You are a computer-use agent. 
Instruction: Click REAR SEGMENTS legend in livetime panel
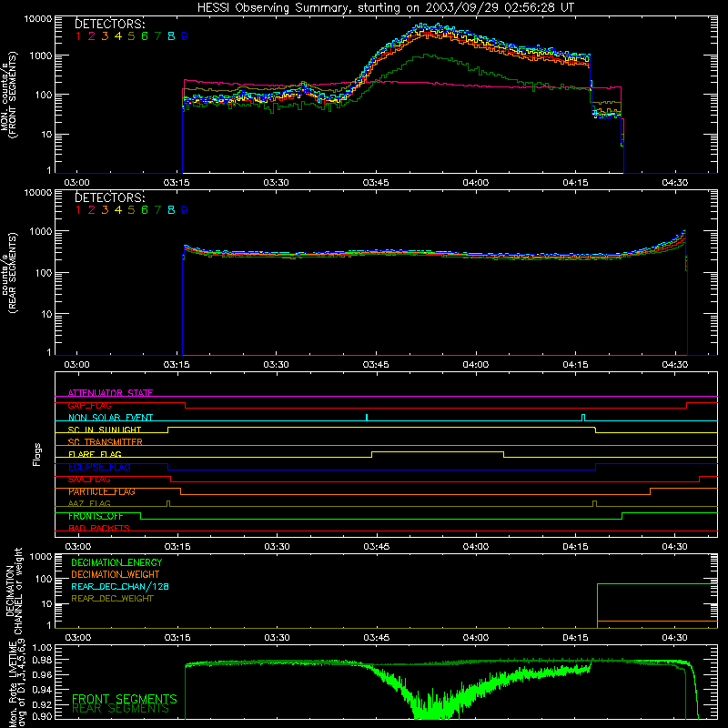121,709
